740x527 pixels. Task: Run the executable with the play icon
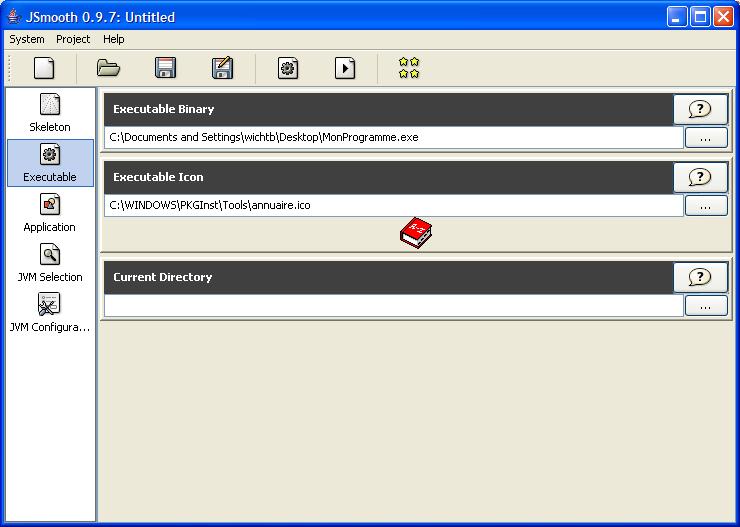345,68
